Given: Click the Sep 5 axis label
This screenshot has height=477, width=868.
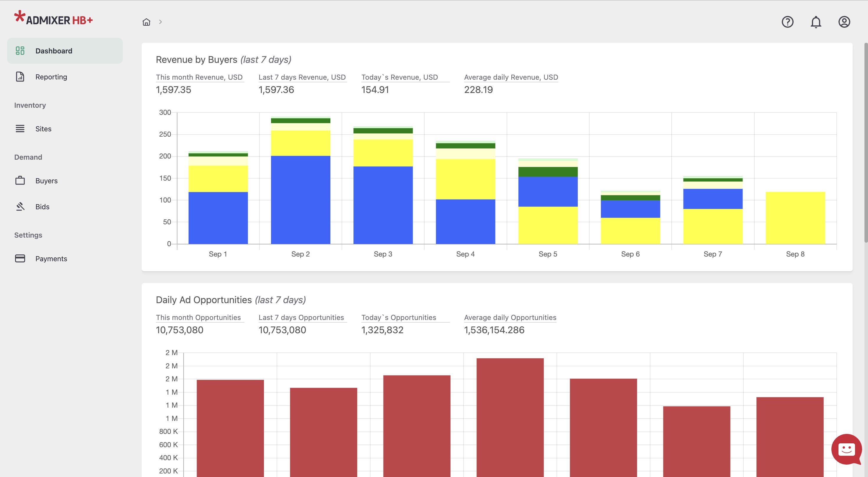Looking at the screenshot, I should pyautogui.click(x=548, y=254).
